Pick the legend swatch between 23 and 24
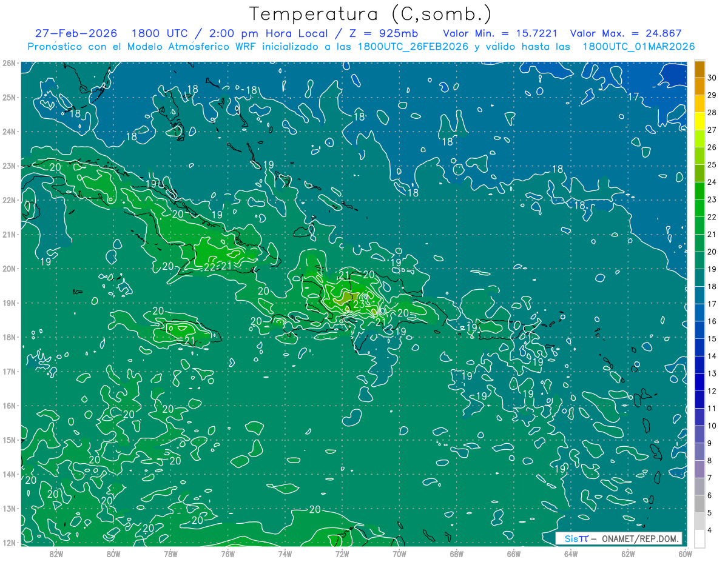 tap(699, 191)
